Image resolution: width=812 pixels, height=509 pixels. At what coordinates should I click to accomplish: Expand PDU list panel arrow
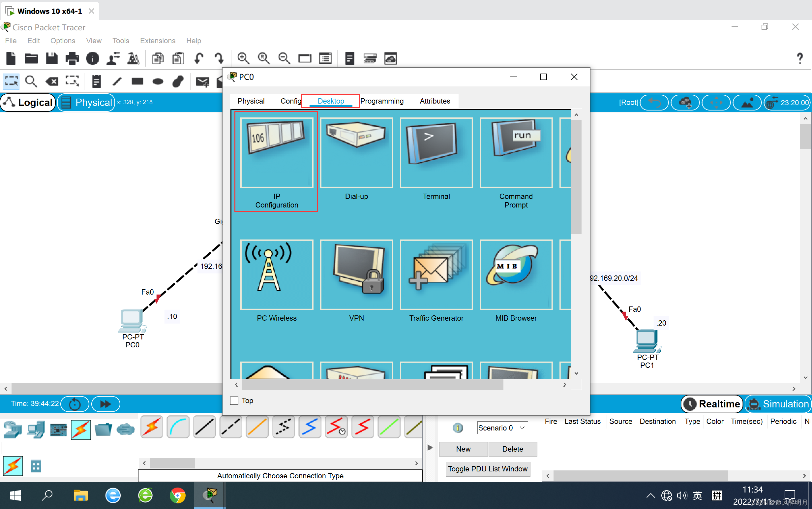(x=430, y=448)
